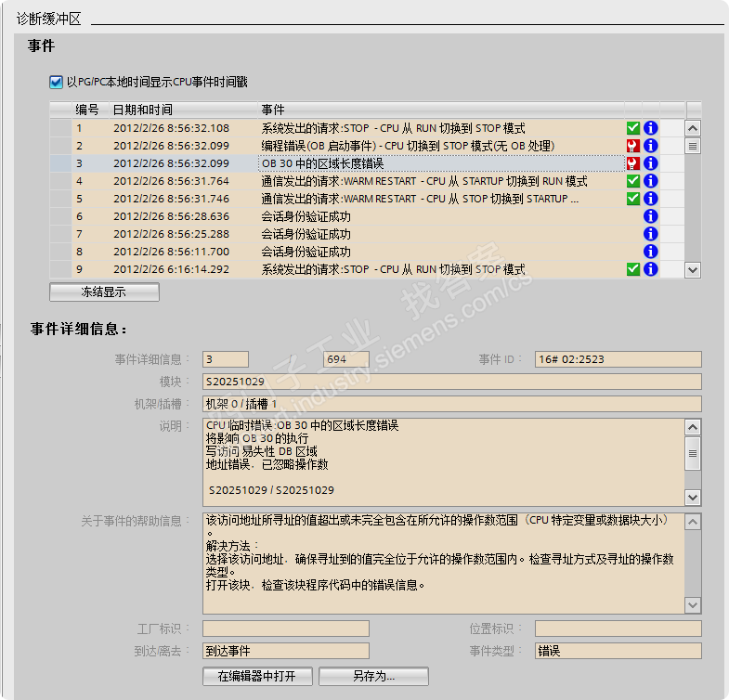Click help text 解决方法 line
Screen dimensions: 729x700
click(x=232, y=546)
